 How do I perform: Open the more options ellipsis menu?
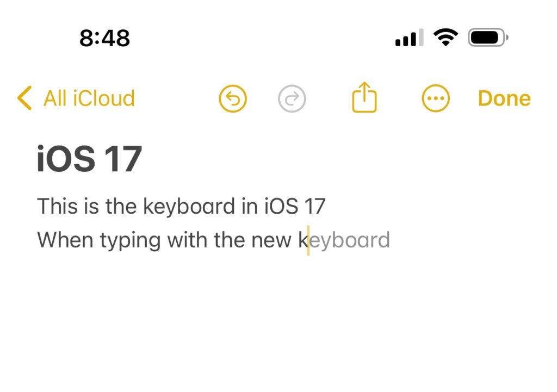(436, 99)
